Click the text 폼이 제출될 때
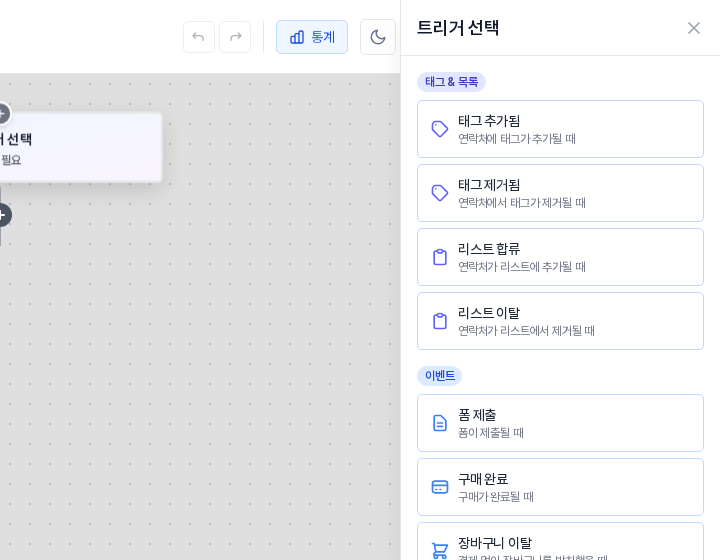720x560 pixels. [x=491, y=432]
